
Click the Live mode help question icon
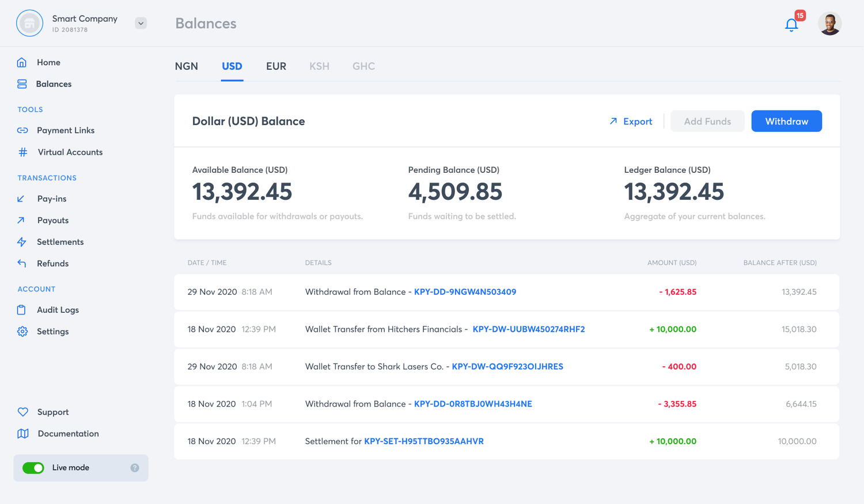coord(135,468)
